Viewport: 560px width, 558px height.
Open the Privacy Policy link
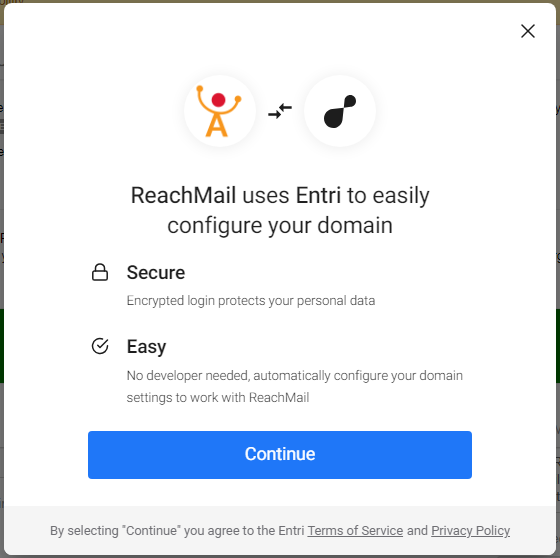point(470,530)
